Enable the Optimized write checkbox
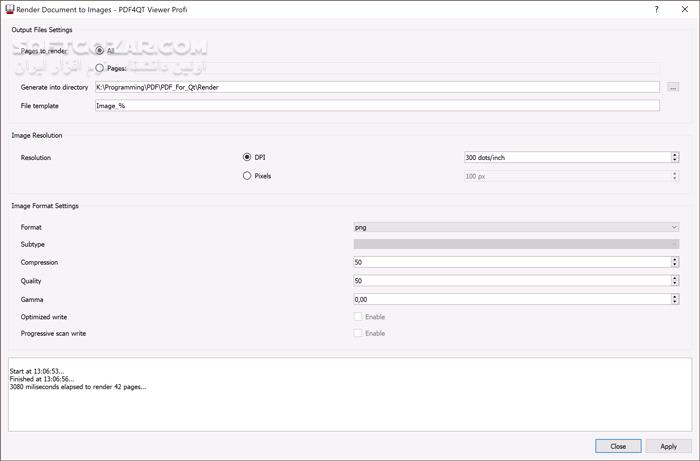This screenshot has height=461, width=700. [359, 317]
